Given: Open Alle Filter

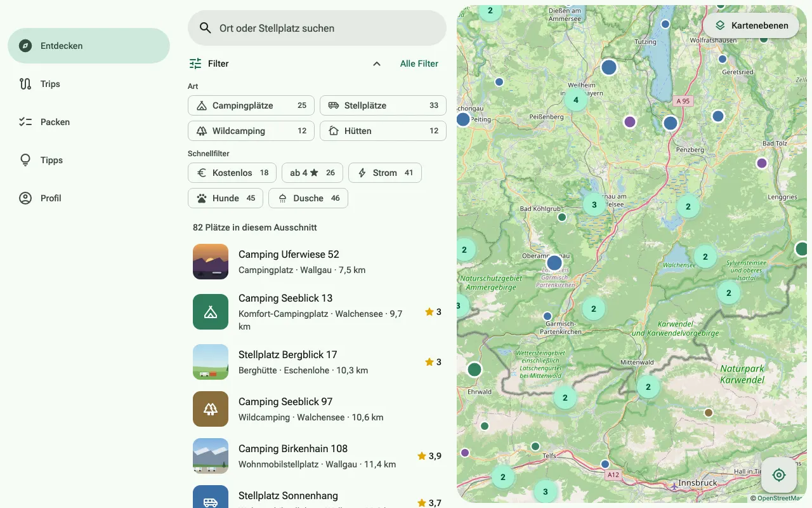Looking at the screenshot, I should [419, 63].
